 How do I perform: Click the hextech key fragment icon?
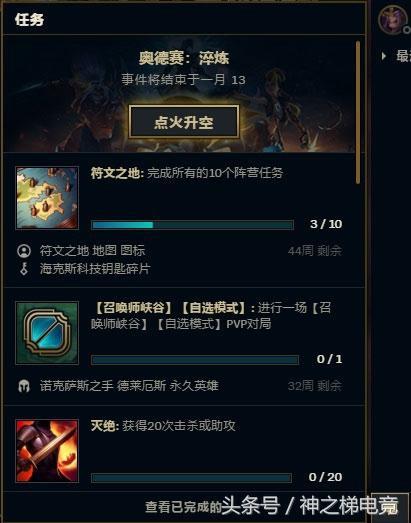24,269
